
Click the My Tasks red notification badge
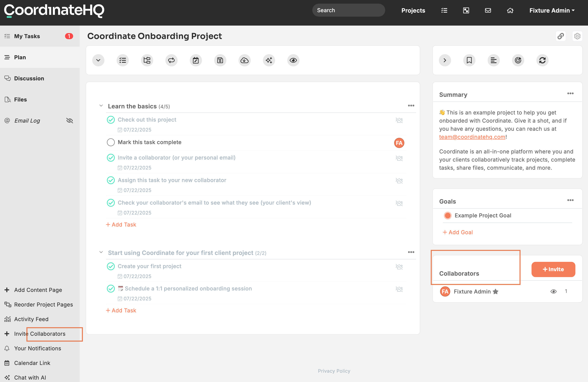[69, 36]
